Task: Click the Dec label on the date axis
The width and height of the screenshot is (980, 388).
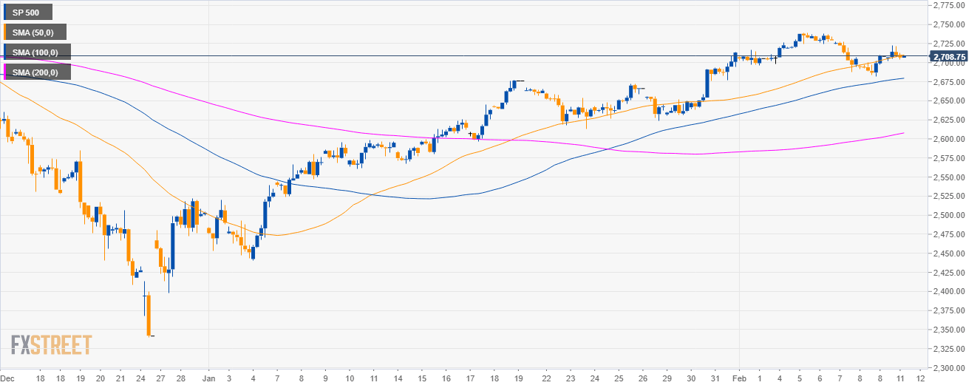Action: [x=9, y=378]
